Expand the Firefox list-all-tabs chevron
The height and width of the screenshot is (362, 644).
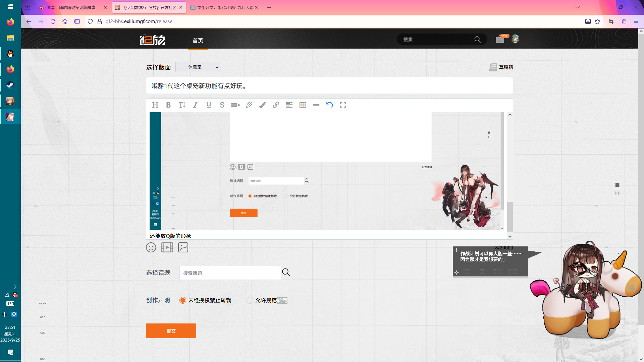578,7
